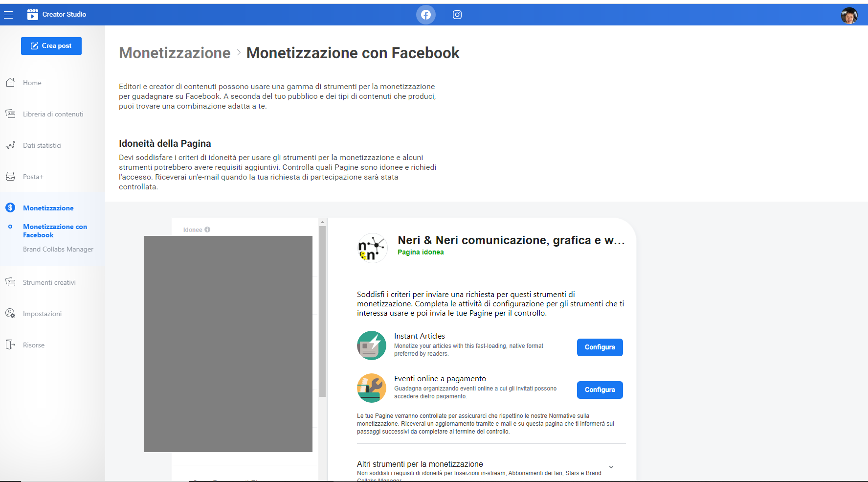Click the 'Eventi online a pagamento' label
This screenshot has height=482, width=868.
[440, 379]
